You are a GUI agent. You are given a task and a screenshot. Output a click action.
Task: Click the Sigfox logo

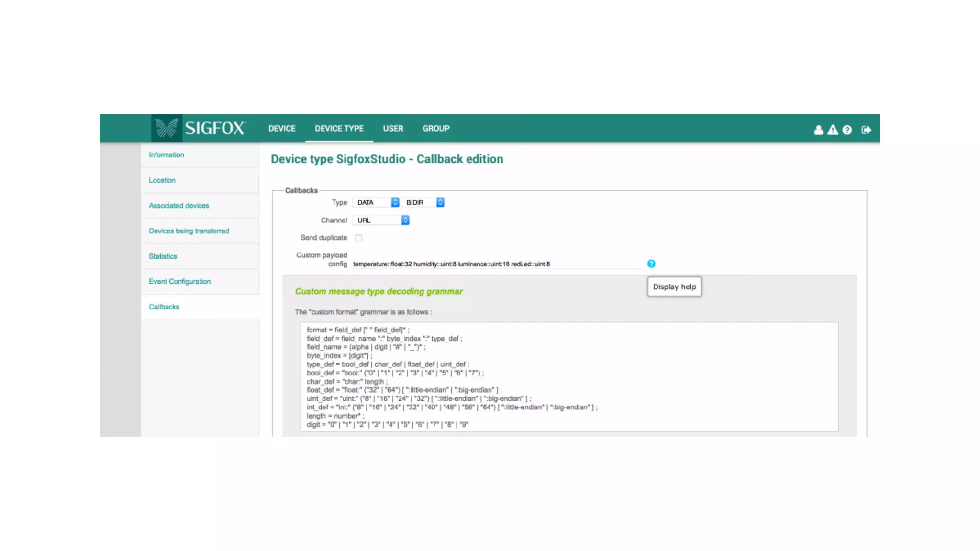click(x=199, y=128)
